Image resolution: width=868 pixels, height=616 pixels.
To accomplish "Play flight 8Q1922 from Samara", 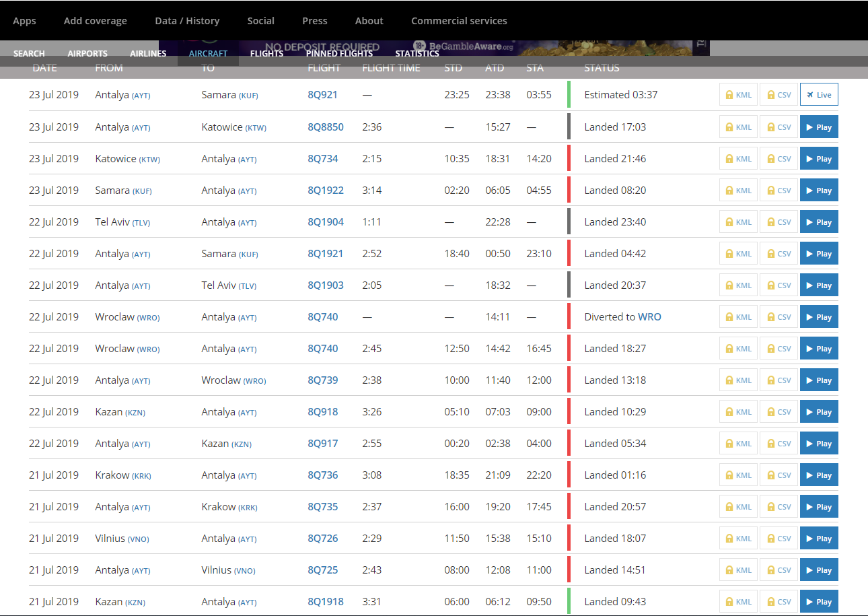I will coord(819,191).
